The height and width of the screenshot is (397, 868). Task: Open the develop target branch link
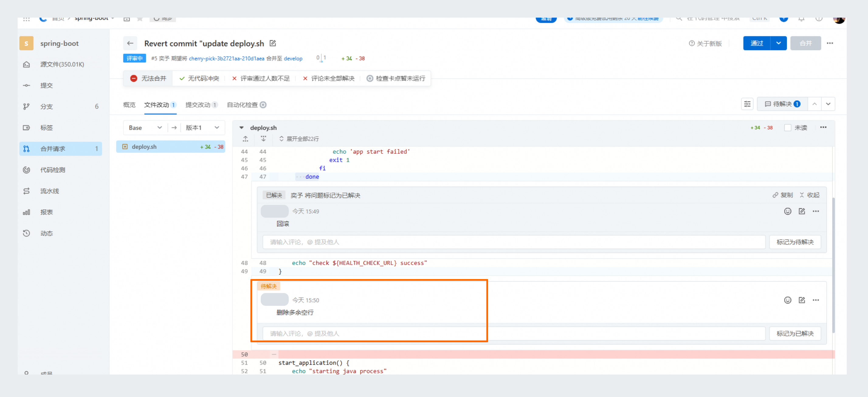coord(293,59)
